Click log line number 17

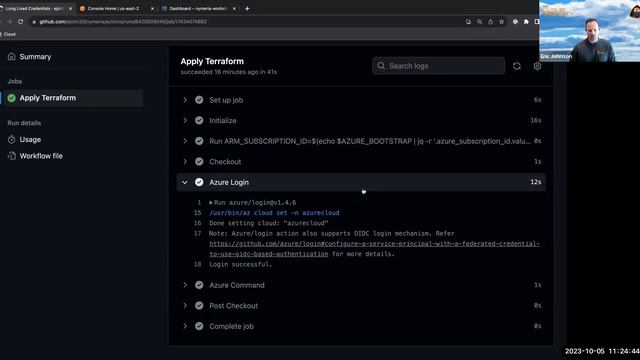(x=198, y=233)
